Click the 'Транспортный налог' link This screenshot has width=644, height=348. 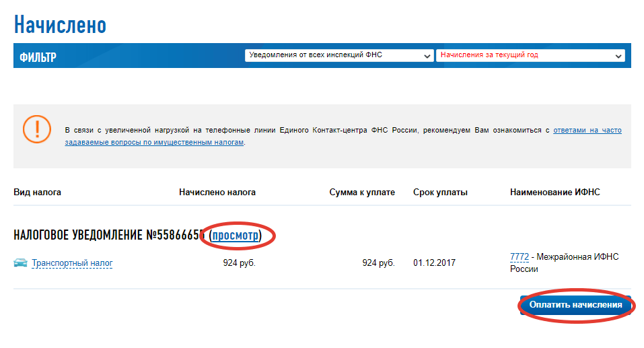coord(72,263)
